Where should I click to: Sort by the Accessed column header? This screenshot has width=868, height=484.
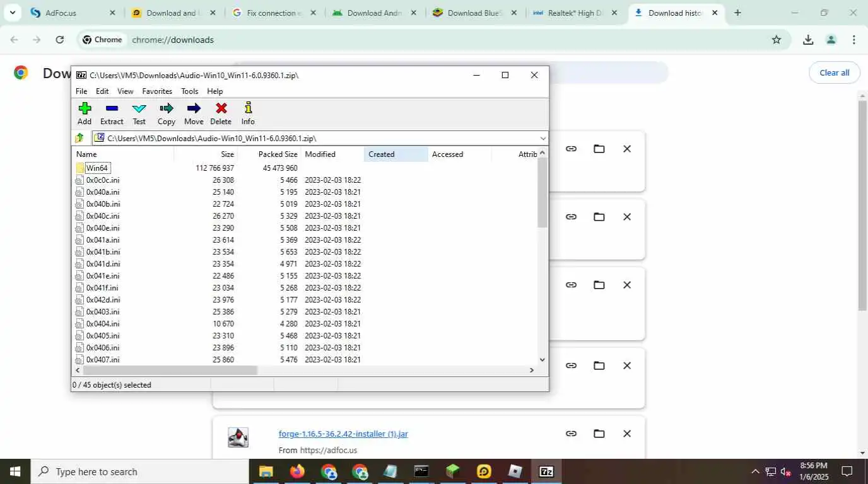click(460, 154)
